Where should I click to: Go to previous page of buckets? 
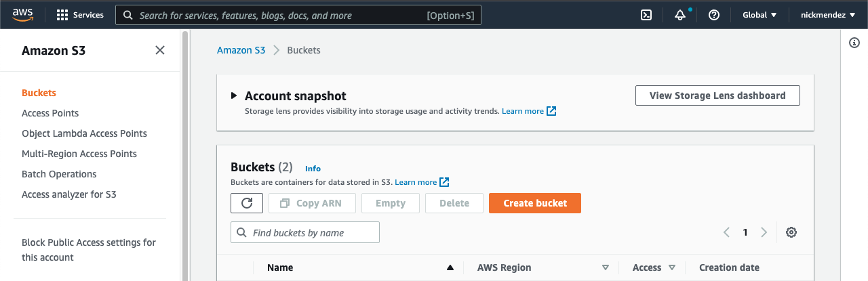[x=726, y=232]
